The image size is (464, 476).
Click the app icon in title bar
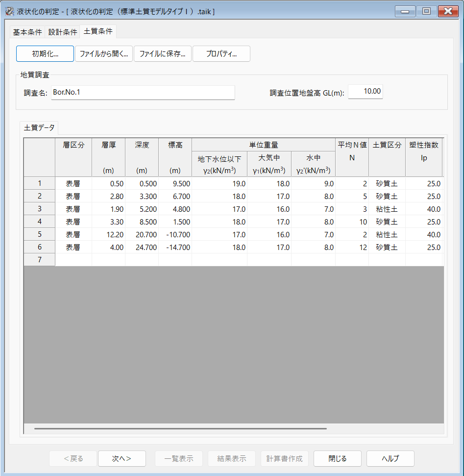tap(9, 11)
